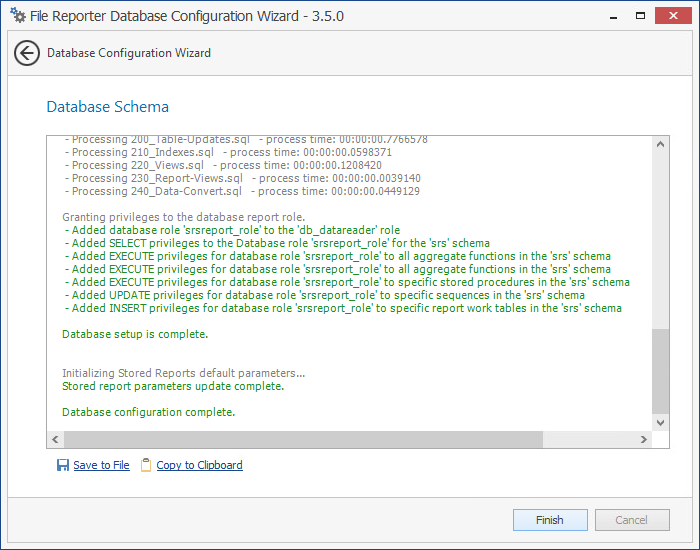Click the wizard gear icon in title bar
Screen dimensions: 700x550
tap(16, 15)
